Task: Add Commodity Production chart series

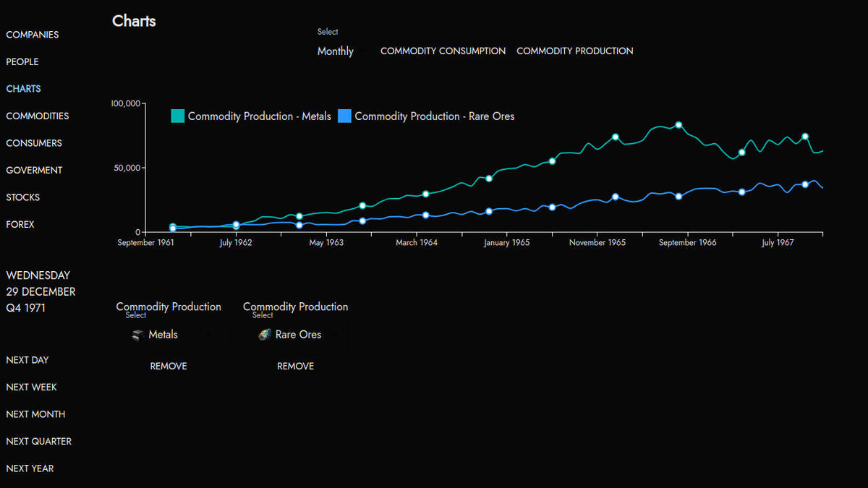Action: pyautogui.click(x=574, y=51)
